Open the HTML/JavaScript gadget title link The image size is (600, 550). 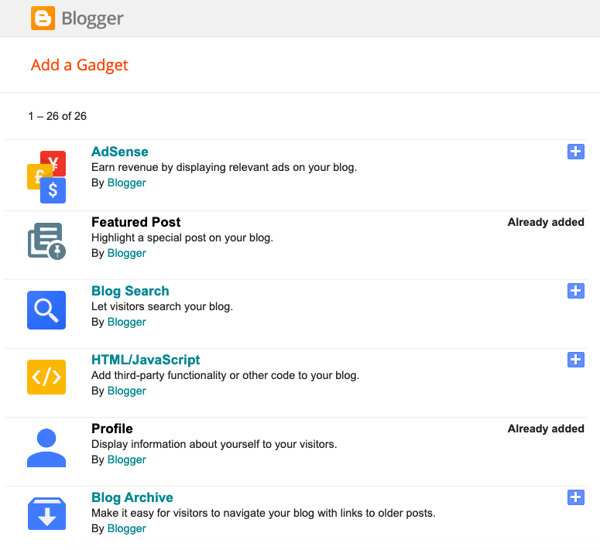(146, 360)
